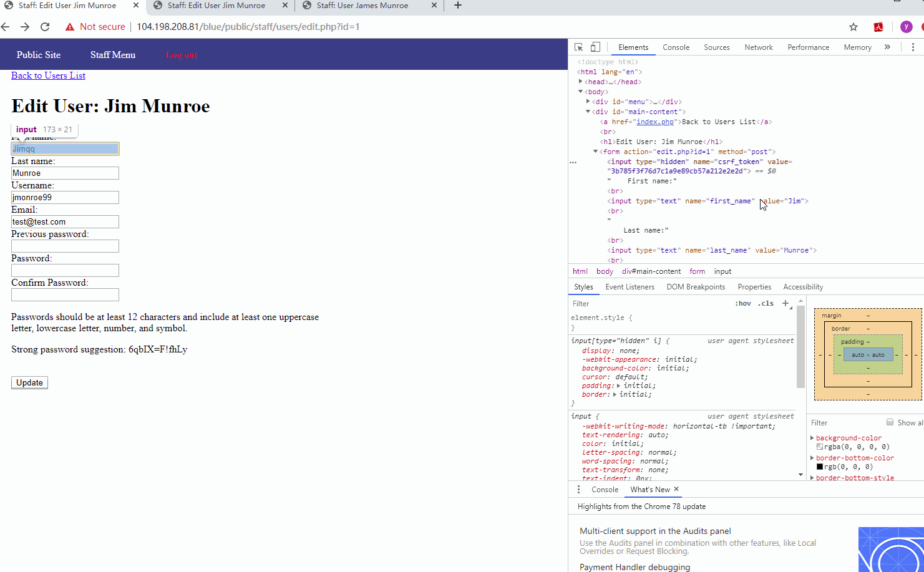Open the purple profile avatar
The image size is (924, 572).
coord(907,27)
